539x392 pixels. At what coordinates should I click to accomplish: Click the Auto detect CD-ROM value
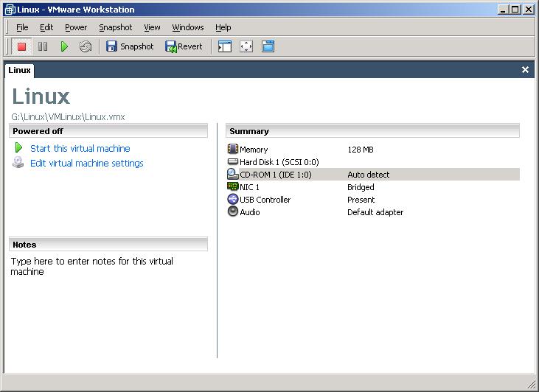click(x=368, y=175)
